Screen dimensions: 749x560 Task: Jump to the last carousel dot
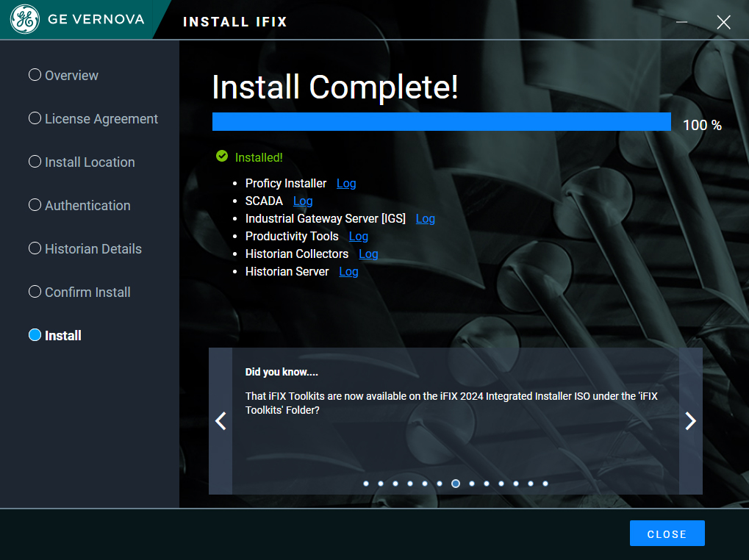pyautogui.click(x=545, y=484)
